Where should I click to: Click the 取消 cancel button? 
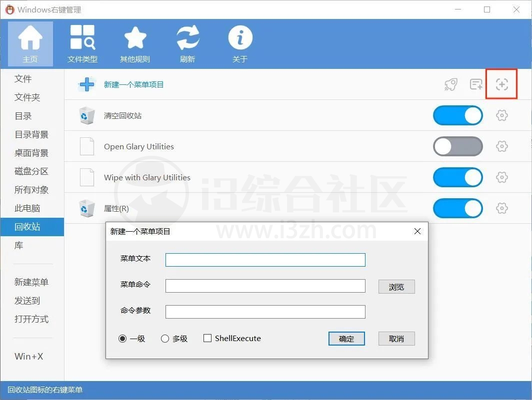396,339
